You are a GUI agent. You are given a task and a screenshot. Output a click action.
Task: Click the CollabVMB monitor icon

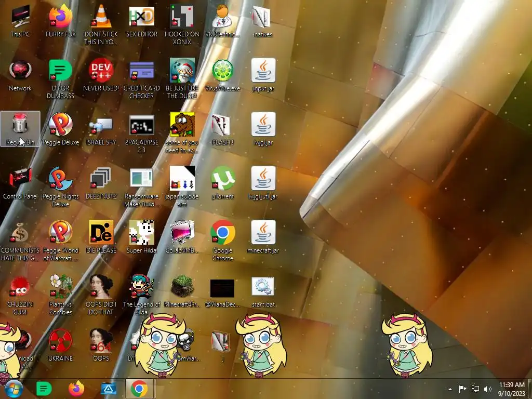[182, 237]
